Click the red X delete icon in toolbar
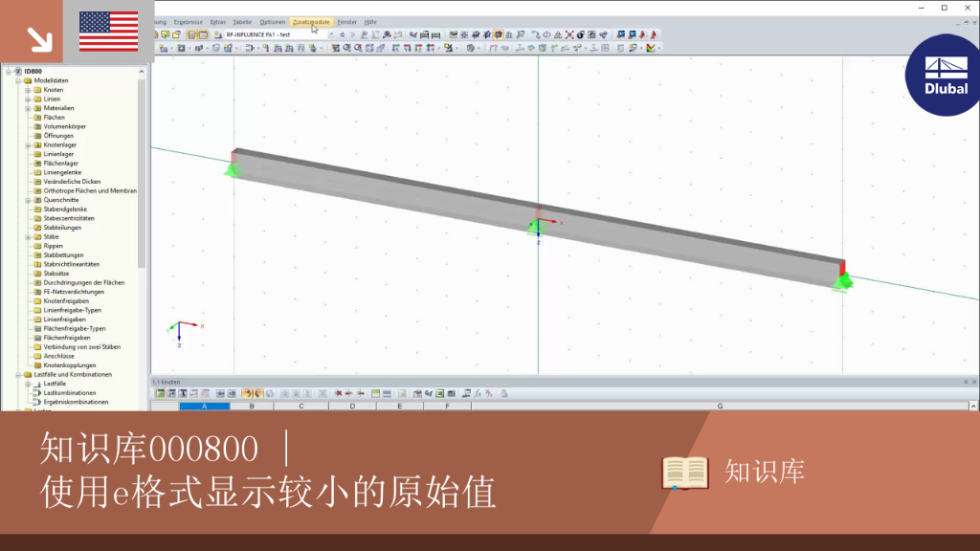The width and height of the screenshot is (980, 551). (x=569, y=34)
